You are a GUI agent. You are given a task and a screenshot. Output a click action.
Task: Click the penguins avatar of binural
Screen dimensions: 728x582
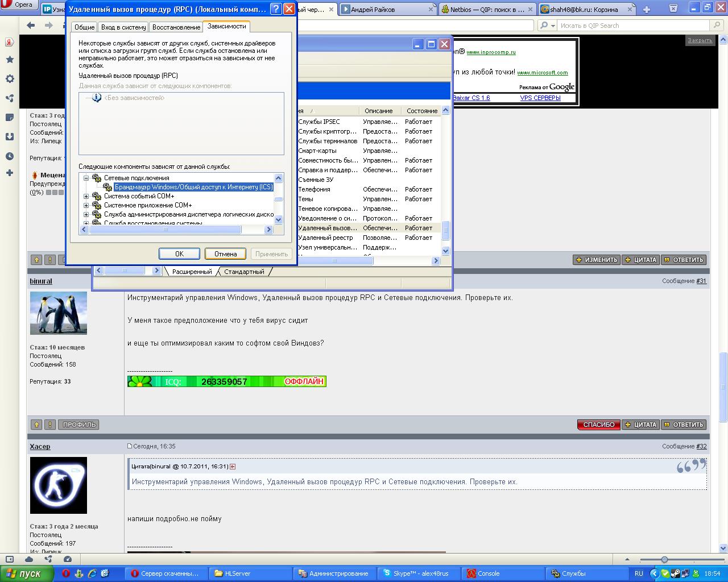(58, 313)
